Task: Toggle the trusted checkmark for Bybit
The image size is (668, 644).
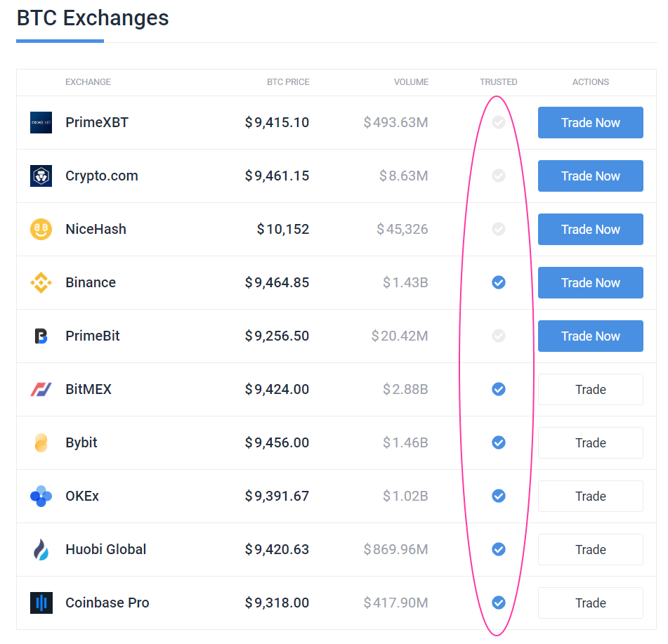Action: point(499,442)
